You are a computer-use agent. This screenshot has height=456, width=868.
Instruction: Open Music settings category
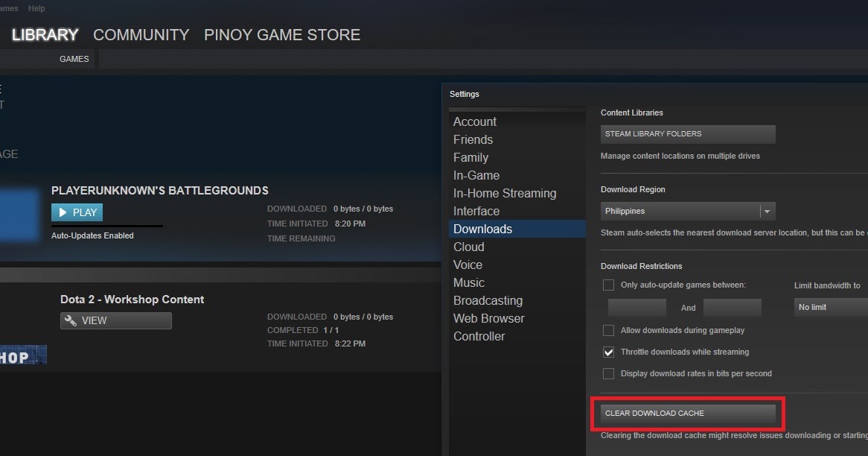pyautogui.click(x=517, y=282)
